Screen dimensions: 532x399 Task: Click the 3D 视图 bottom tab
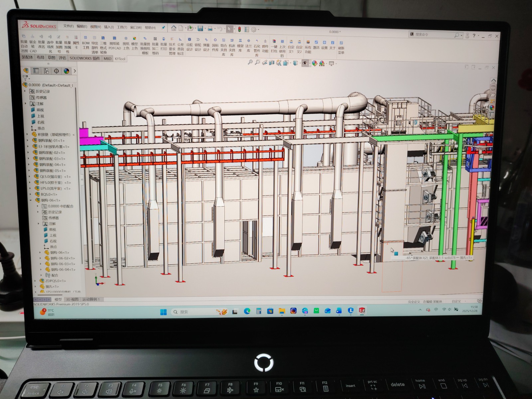pos(72,299)
